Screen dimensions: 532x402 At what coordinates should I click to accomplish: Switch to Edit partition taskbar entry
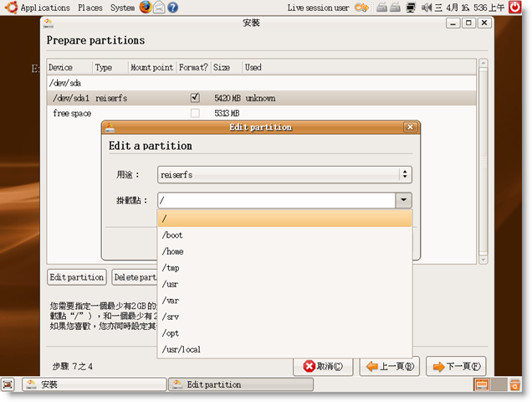pyautogui.click(x=241, y=384)
